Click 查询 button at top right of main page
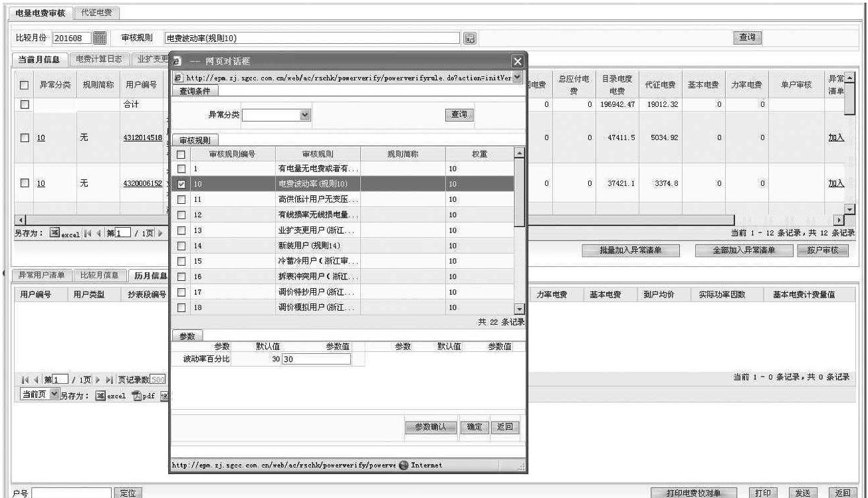 [747, 39]
